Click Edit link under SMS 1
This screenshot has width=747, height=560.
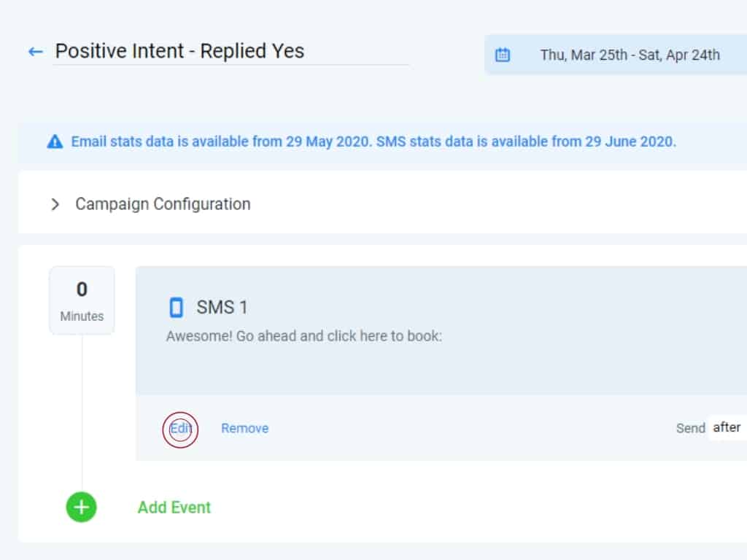click(x=180, y=429)
